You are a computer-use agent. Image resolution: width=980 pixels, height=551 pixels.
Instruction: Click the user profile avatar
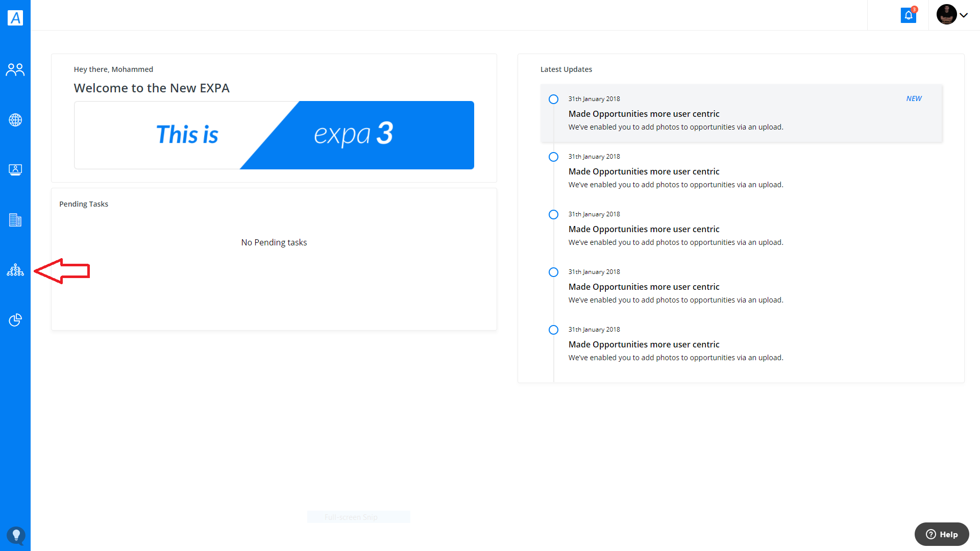946,15
